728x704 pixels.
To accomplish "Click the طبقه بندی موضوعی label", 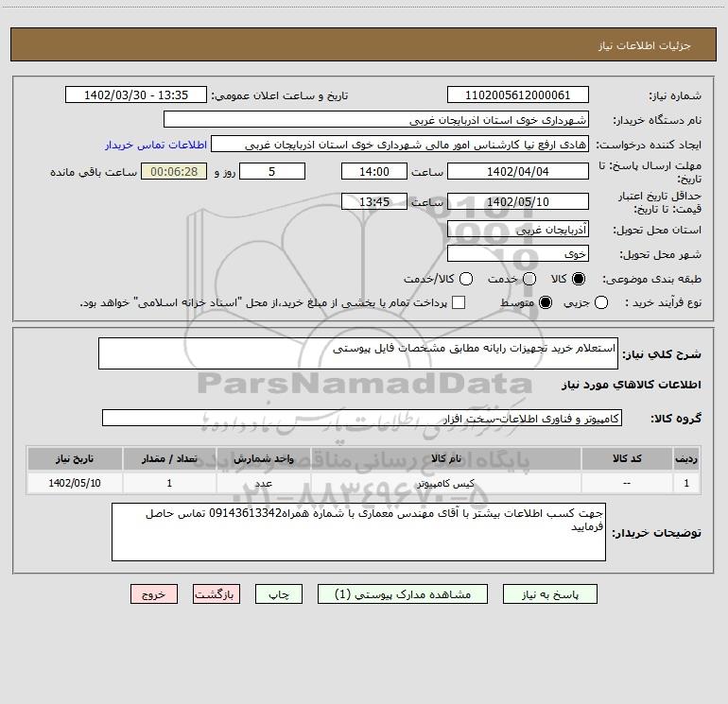I will [x=651, y=279].
